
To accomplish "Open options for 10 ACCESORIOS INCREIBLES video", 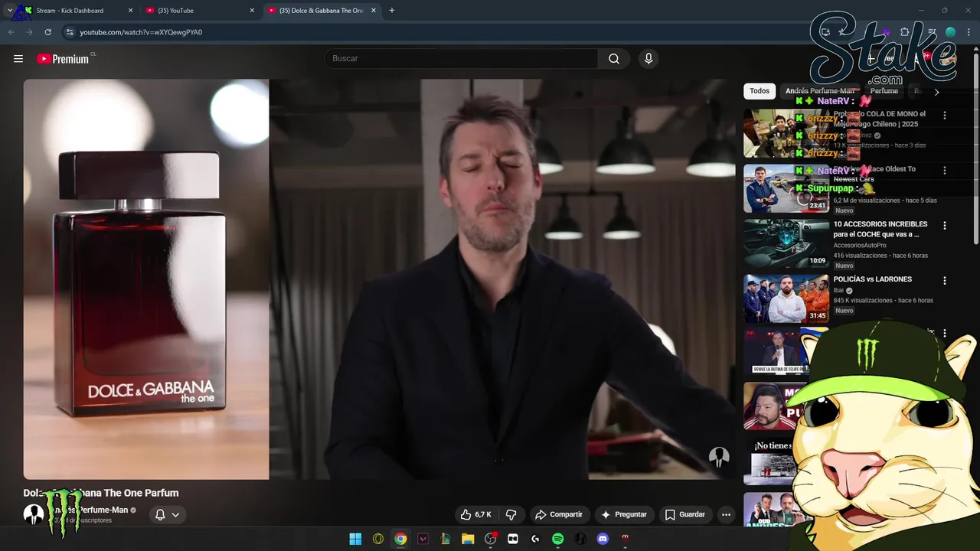I will click(x=945, y=226).
